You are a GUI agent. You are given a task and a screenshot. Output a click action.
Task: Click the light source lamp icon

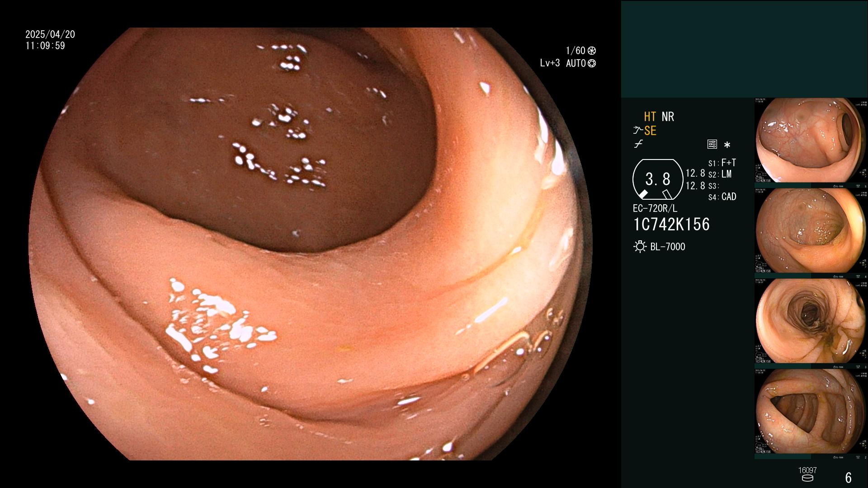tap(640, 247)
